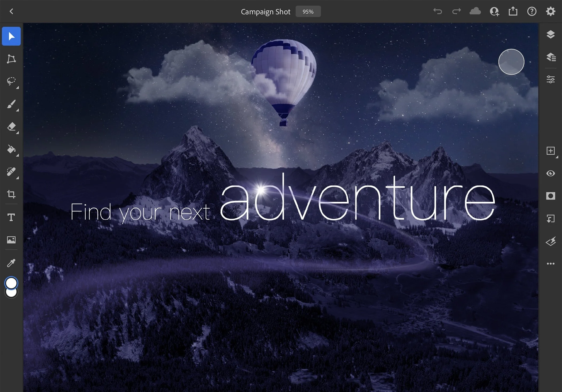Open the 95% zoom level control

(x=308, y=11)
